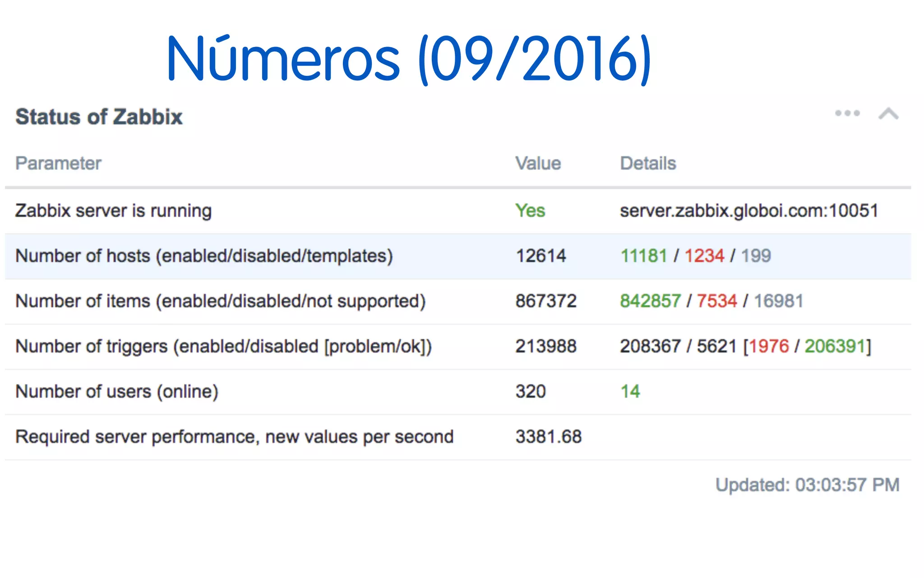Click not supported items count 16981

pos(778,301)
